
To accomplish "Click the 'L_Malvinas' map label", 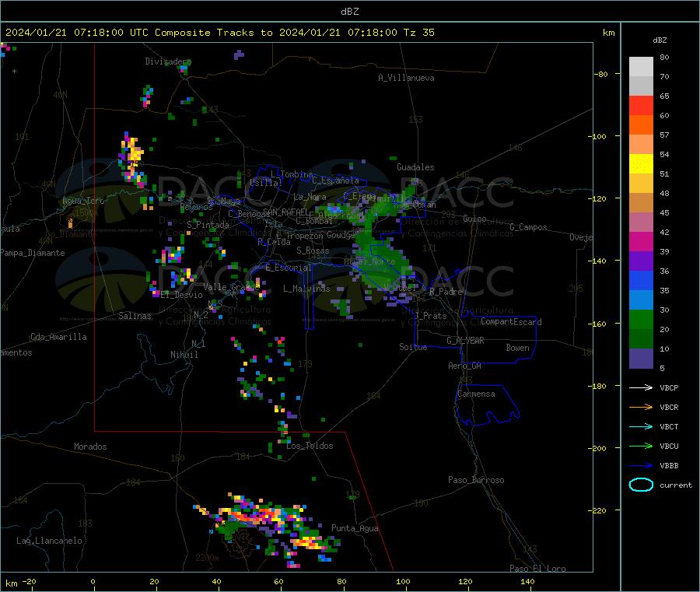I will (x=306, y=289).
